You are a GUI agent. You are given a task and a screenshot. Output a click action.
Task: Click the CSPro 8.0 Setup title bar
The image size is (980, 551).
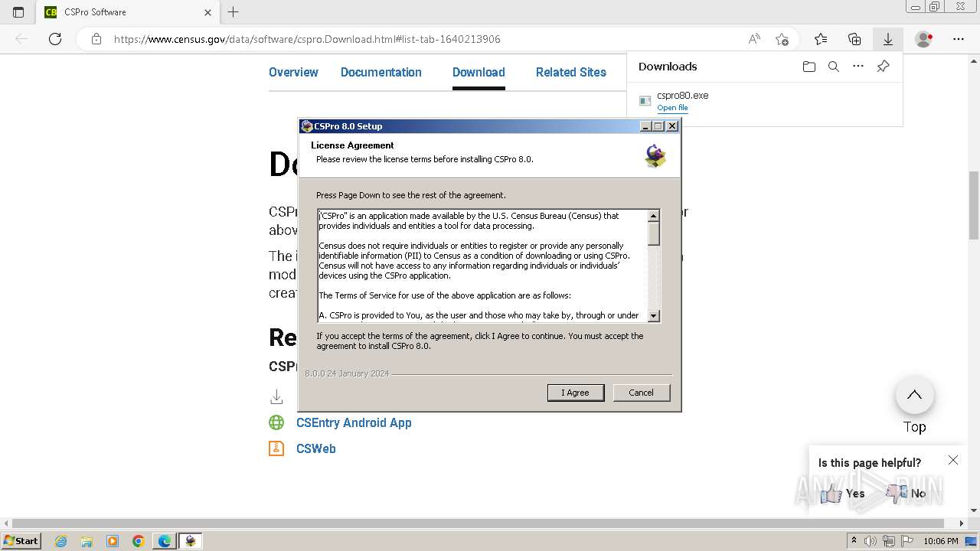click(469, 126)
